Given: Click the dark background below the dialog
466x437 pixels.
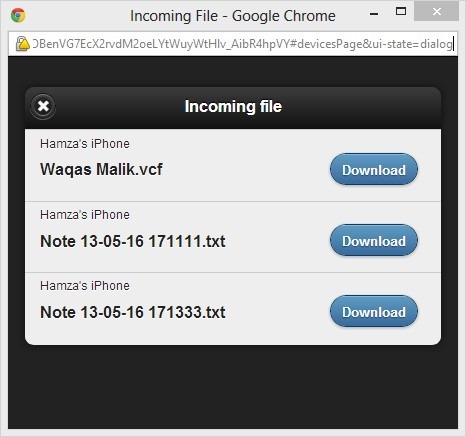Looking at the screenshot, I should point(233,387).
